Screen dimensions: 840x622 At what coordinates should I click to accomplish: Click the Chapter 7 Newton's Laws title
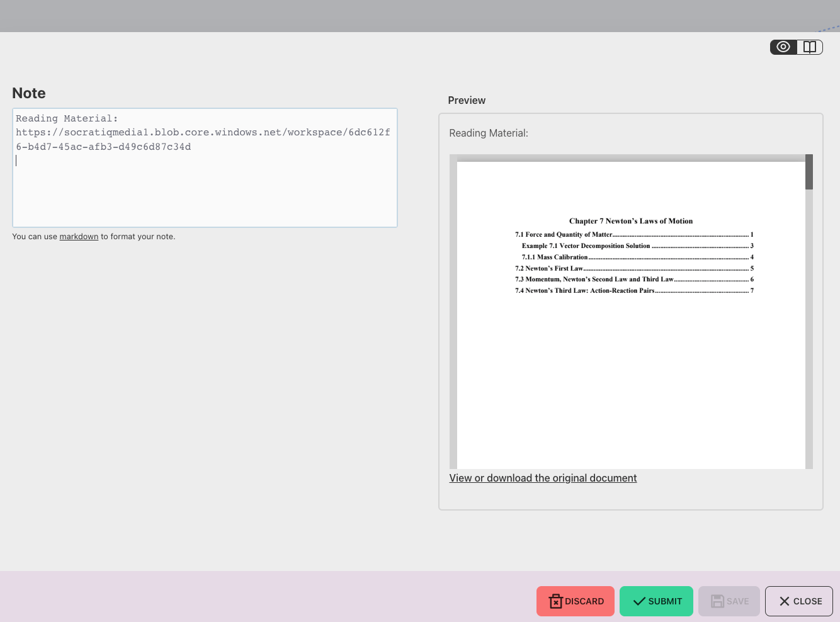(x=630, y=221)
